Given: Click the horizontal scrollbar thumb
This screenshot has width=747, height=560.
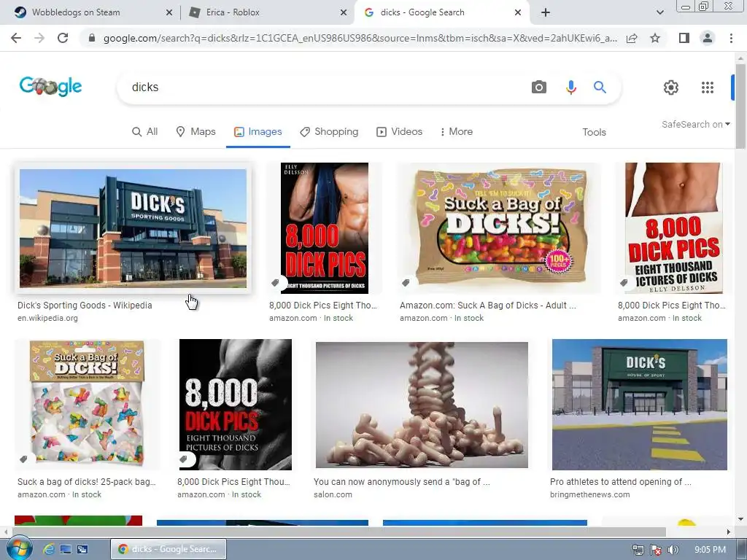Looking at the screenshot, I should (339, 532).
